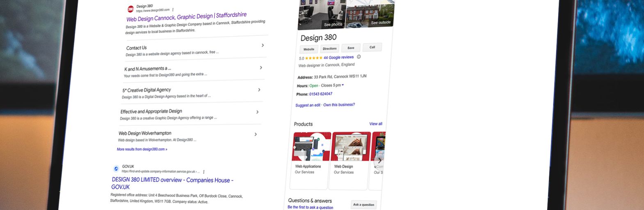Image resolution: width=644 pixels, height=210 pixels.
Task: Open Web Applications product card
Action: pyautogui.click(x=311, y=160)
